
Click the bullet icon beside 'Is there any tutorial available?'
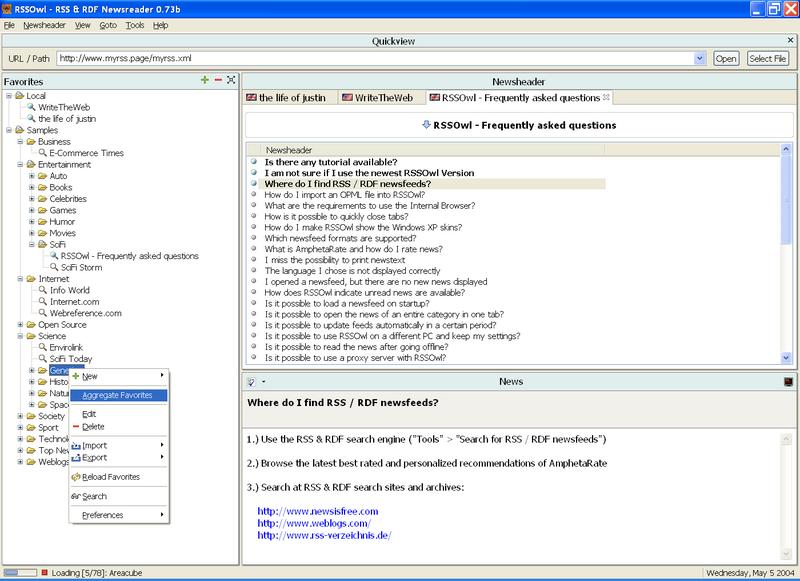(x=254, y=162)
